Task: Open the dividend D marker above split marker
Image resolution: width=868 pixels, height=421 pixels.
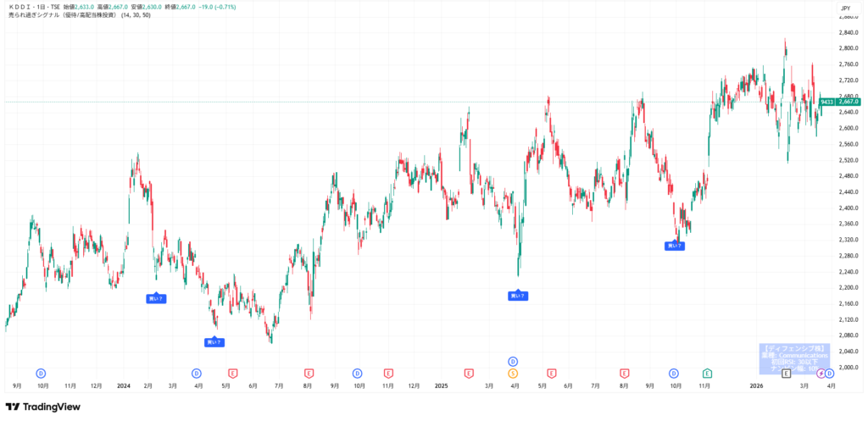Action: coord(512,362)
